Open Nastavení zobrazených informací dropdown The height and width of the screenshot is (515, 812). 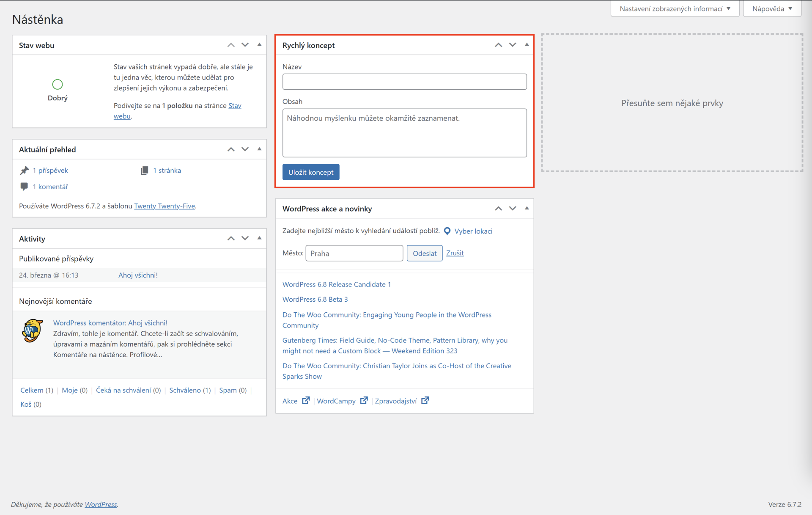675,8
